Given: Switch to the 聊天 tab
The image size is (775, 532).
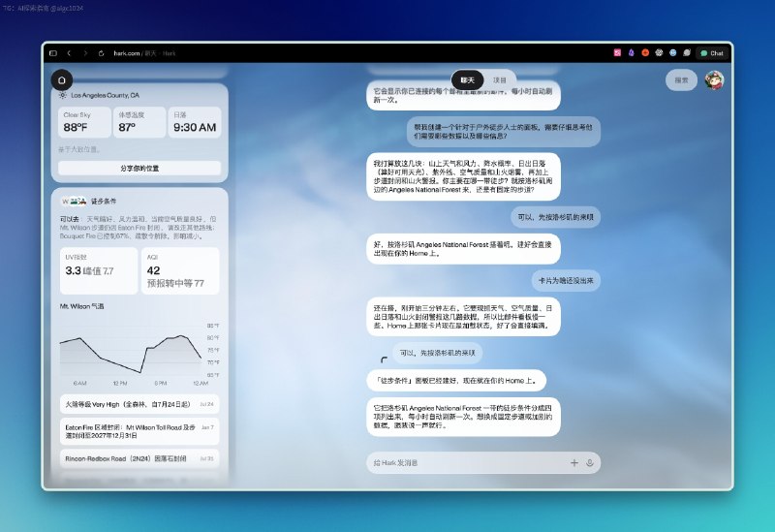Looking at the screenshot, I should 468,80.
